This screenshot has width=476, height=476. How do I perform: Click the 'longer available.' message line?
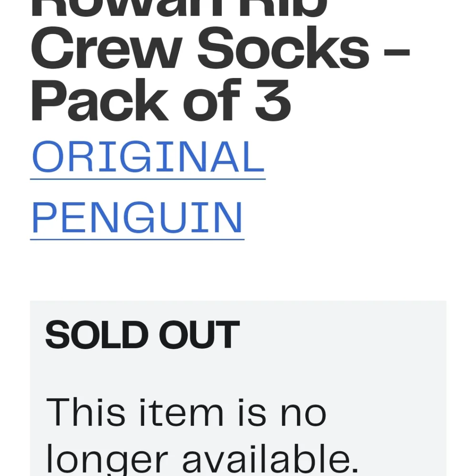[202, 460]
